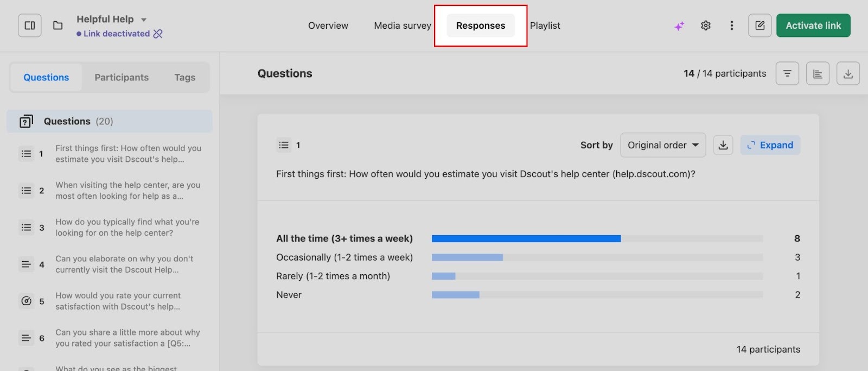Download all responses via top download icon

click(x=848, y=73)
